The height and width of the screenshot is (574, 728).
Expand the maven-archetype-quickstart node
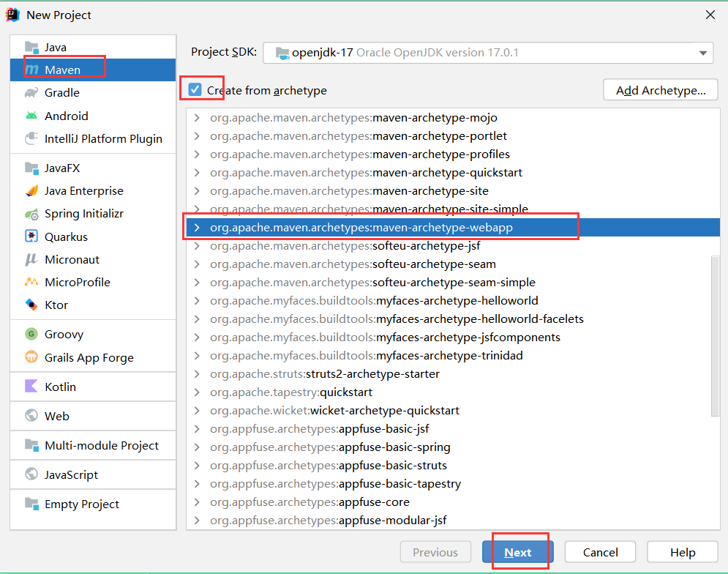(197, 173)
